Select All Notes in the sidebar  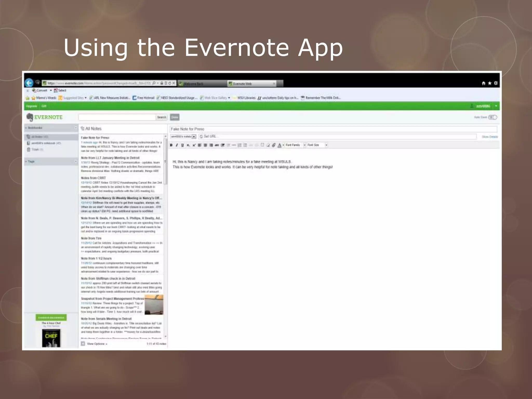51,137
